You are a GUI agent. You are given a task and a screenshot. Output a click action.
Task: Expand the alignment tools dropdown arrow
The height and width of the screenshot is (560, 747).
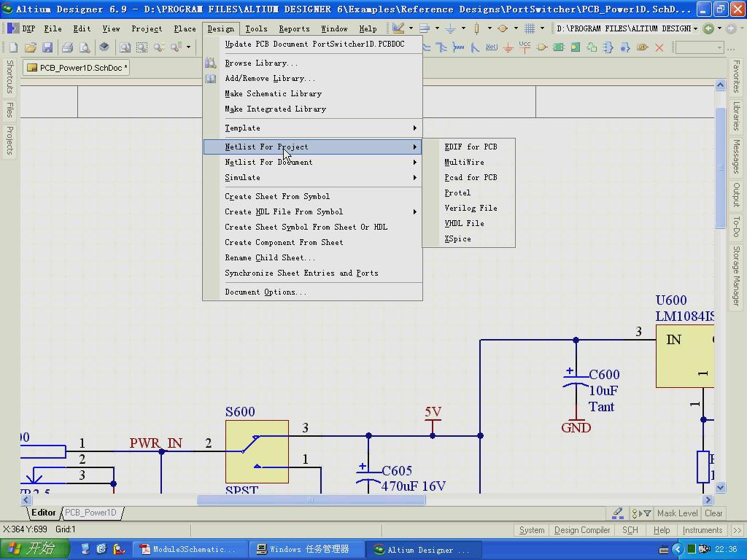pyautogui.click(x=437, y=28)
